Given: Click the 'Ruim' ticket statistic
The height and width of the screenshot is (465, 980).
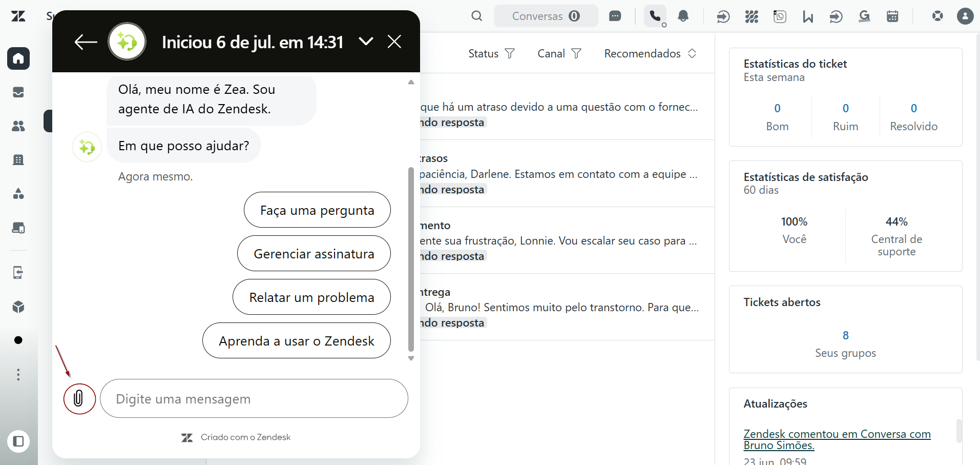Looking at the screenshot, I should (x=845, y=117).
